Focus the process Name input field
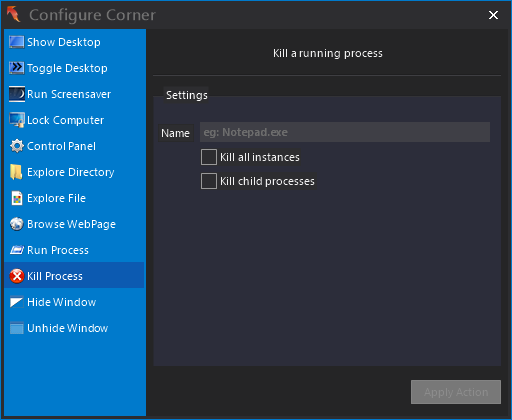The image size is (512, 420). [x=345, y=132]
